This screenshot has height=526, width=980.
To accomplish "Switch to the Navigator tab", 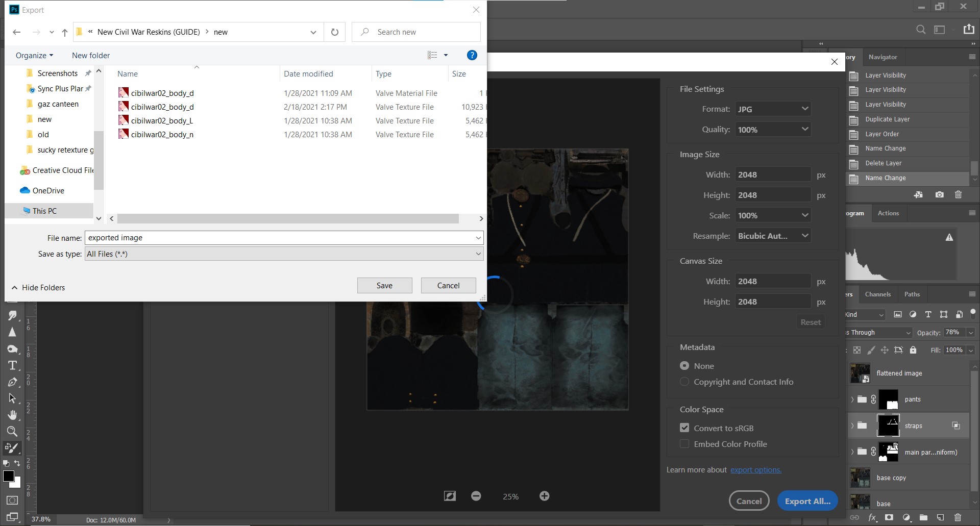I will coord(883,57).
